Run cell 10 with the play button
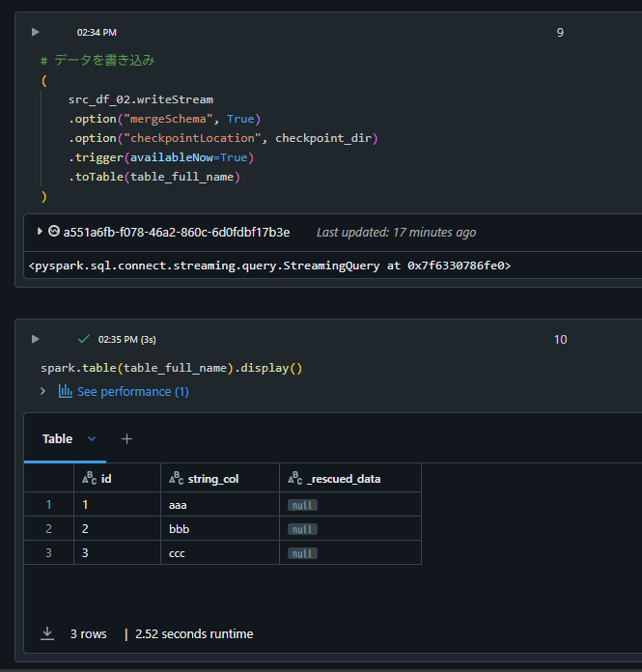This screenshot has width=642, height=672. point(36,340)
